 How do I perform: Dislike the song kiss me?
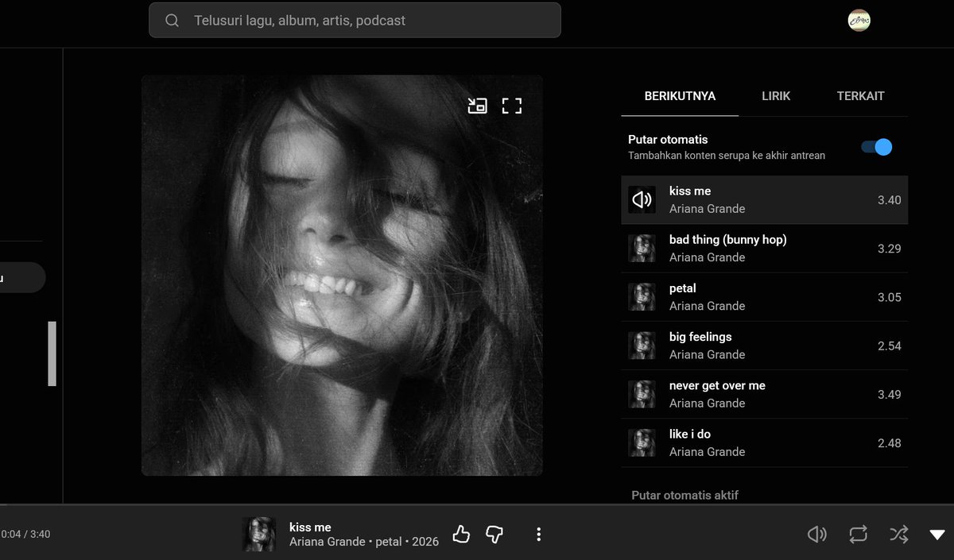click(494, 535)
